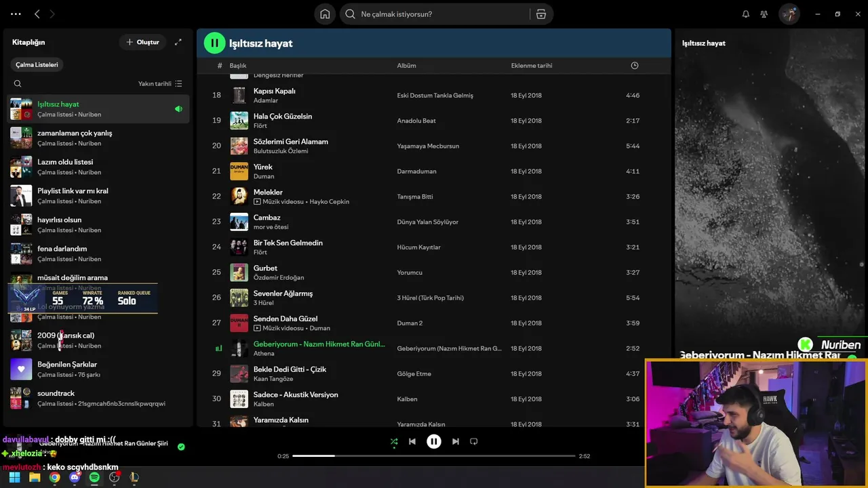Search within library using magnifier icon
This screenshot has width=868, height=488.
pyautogui.click(x=18, y=84)
